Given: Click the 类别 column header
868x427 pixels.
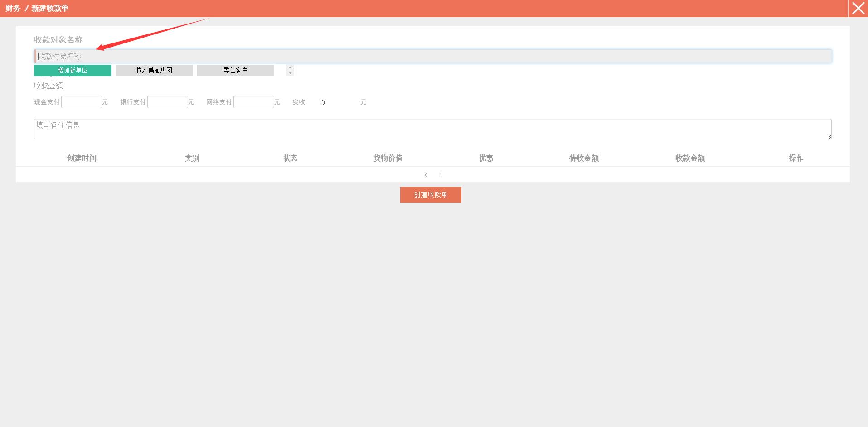Looking at the screenshot, I should (x=192, y=158).
